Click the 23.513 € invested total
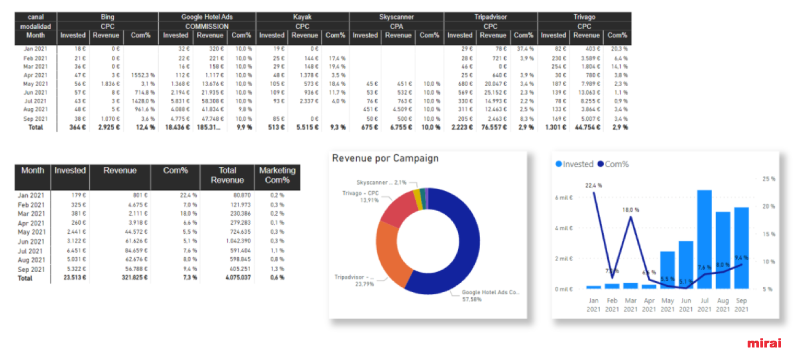This screenshot has width=800, height=360. (75, 278)
